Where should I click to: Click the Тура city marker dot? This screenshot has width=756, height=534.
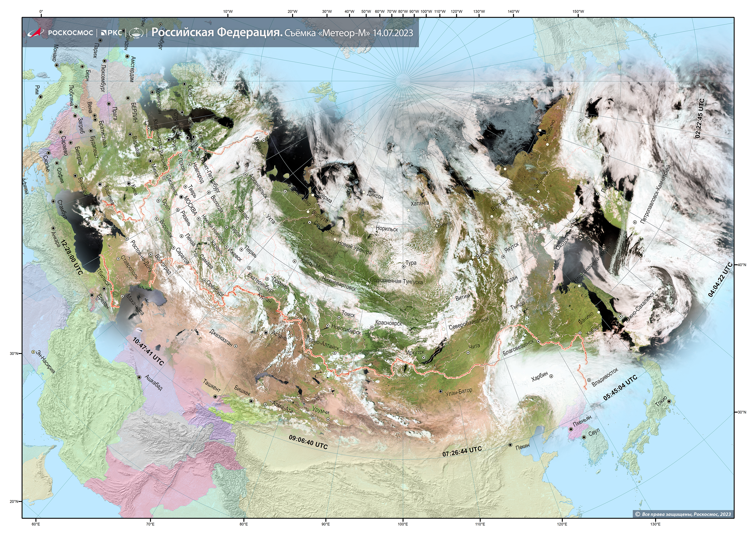(404, 267)
